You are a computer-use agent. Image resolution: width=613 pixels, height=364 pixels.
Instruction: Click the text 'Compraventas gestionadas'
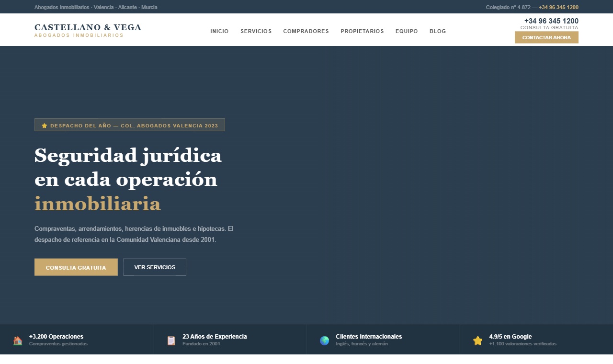(58, 344)
